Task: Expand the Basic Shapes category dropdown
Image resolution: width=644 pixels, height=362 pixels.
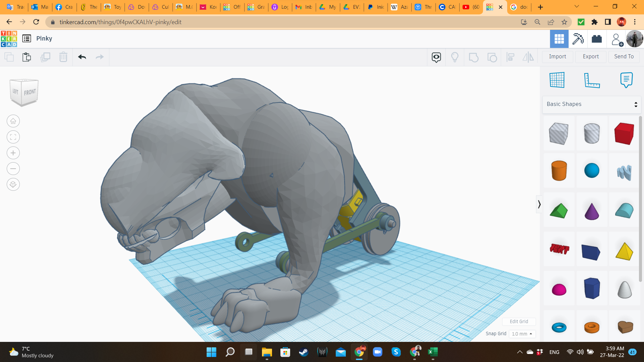Action: [592, 104]
